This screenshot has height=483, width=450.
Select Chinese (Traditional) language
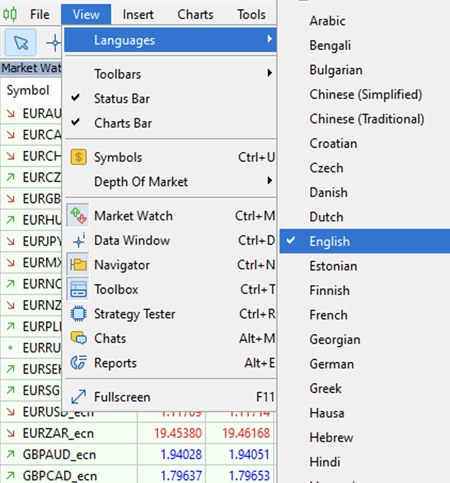tap(365, 119)
